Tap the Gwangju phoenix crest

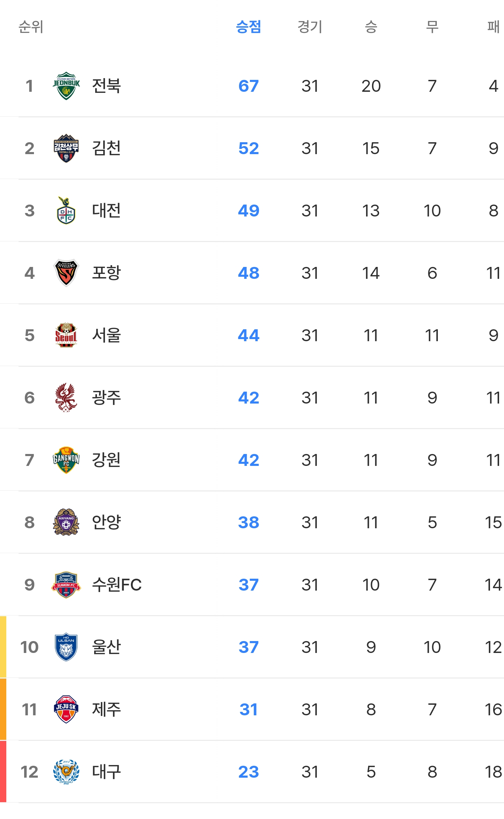(66, 398)
